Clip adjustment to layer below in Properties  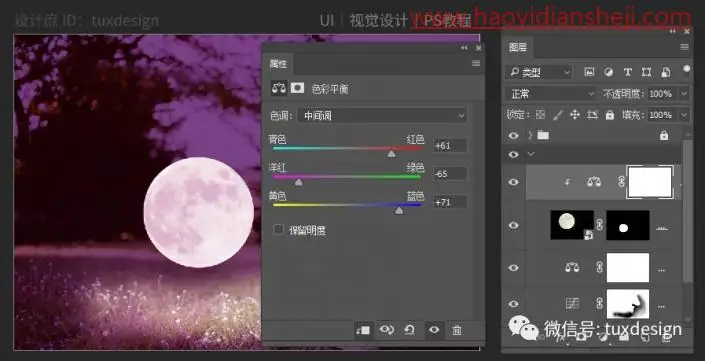(x=363, y=330)
